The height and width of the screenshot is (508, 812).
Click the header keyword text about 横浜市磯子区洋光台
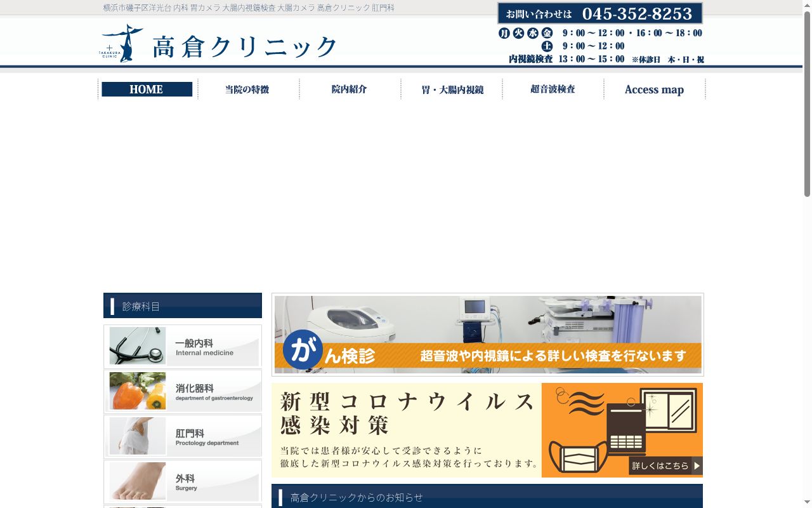tap(249, 8)
